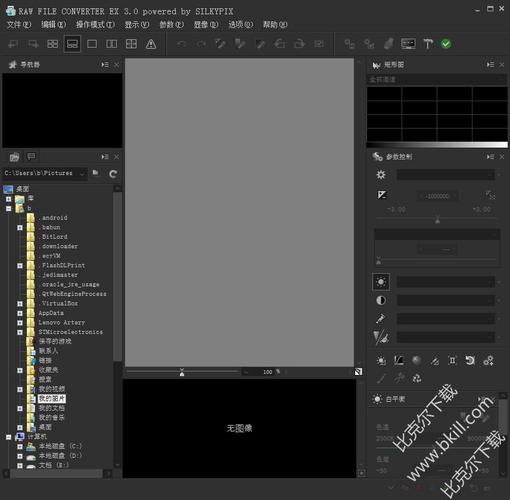Expand the .babun folder
Image resolution: width=510 pixels, height=500 pixels.
click(x=20, y=228)
